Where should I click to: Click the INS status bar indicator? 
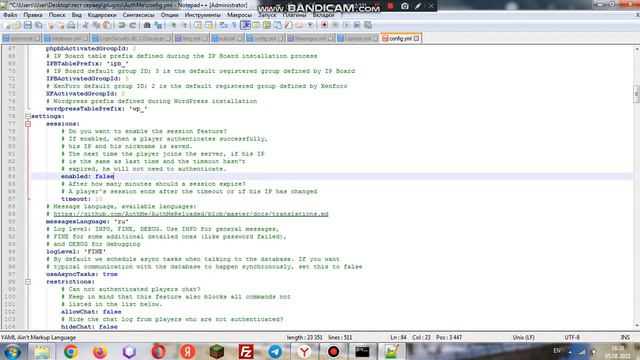point(625,338)
